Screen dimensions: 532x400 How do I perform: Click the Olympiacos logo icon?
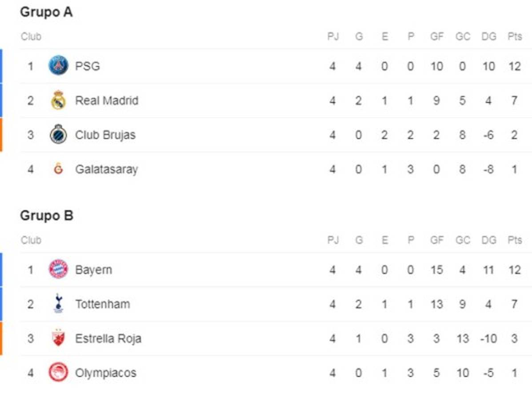58,372
